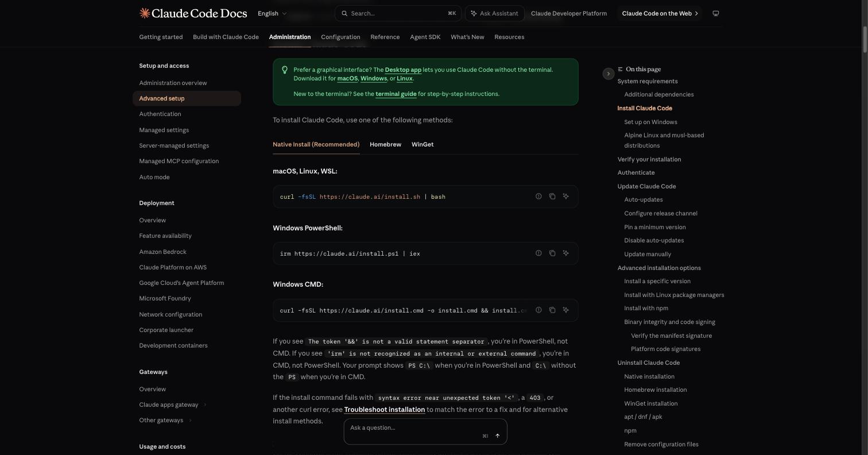Open Amazon Bedrock deployment page
Screen dimensions: 868x455
tap(162, 252)
